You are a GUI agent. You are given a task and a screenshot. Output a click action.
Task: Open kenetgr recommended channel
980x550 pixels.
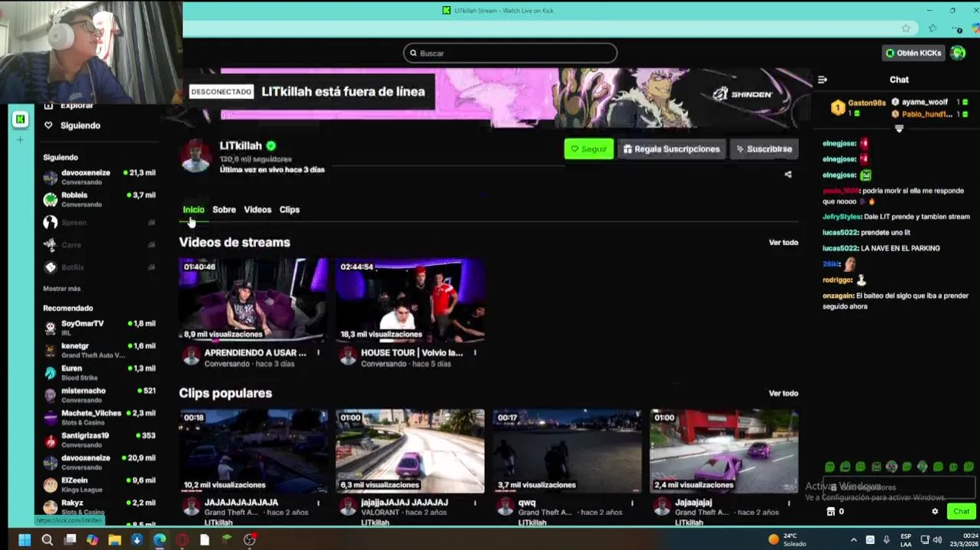tap(99, 350)
